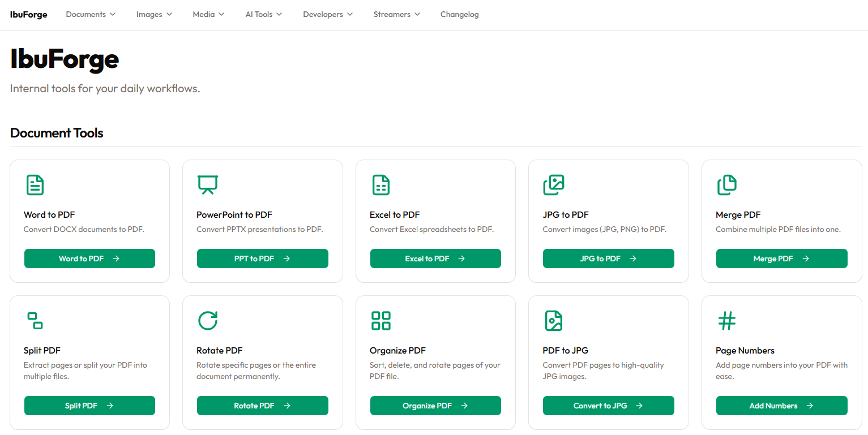Click the Merge PDF button
Image resolution: width=868 pixels, height=435 pixels.
781,259
